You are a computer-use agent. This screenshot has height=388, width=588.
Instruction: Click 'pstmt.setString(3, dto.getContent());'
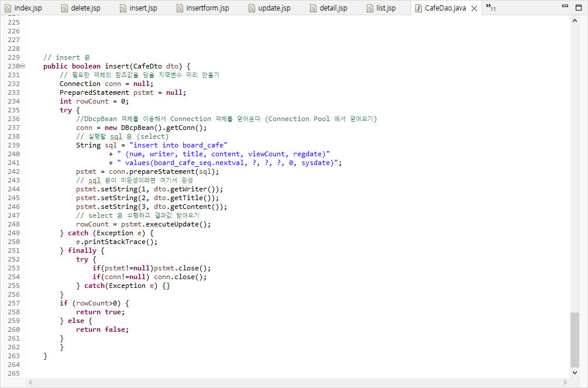tap(152, 207)
